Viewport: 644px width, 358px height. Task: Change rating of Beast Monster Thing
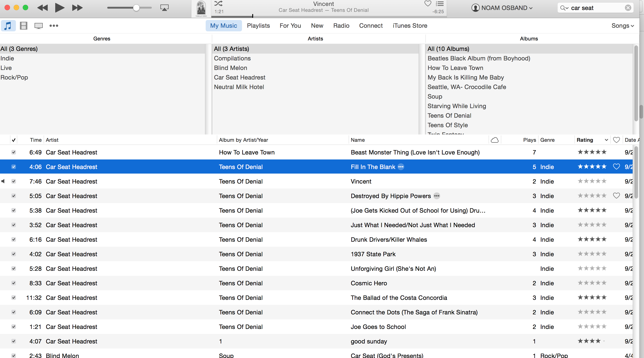pos(592,152)
